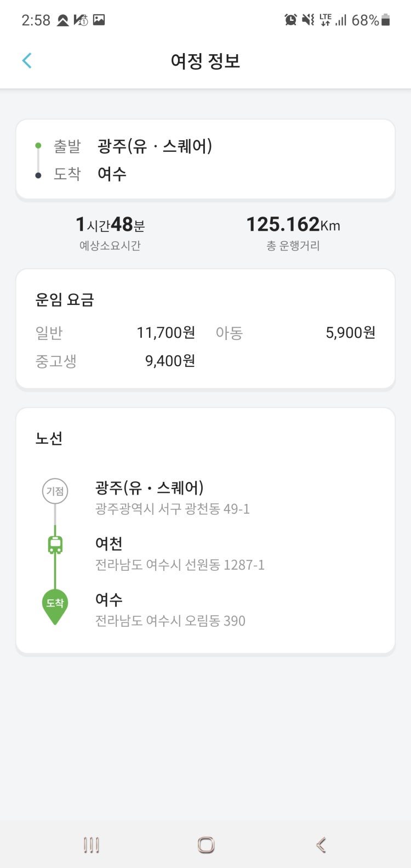Screen dimensions: 411x868
Task: Tap the 중고생 fare of 9,400원
Action: [170, 361]
